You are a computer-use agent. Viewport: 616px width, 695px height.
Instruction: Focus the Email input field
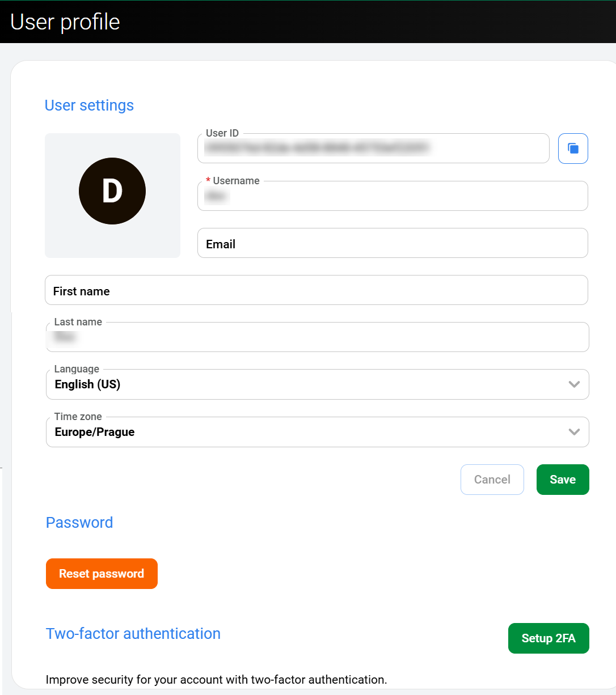point(393,244)
